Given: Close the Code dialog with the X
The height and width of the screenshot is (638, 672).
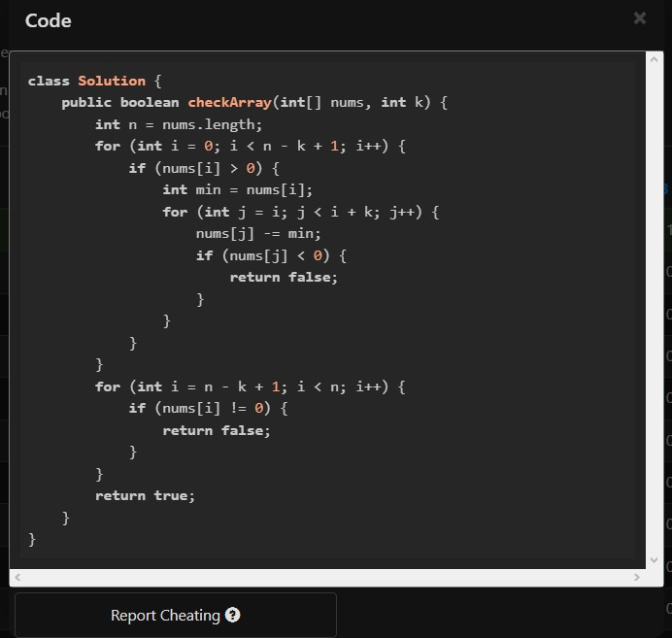Looking at the screenshot, I should (639, 18).
